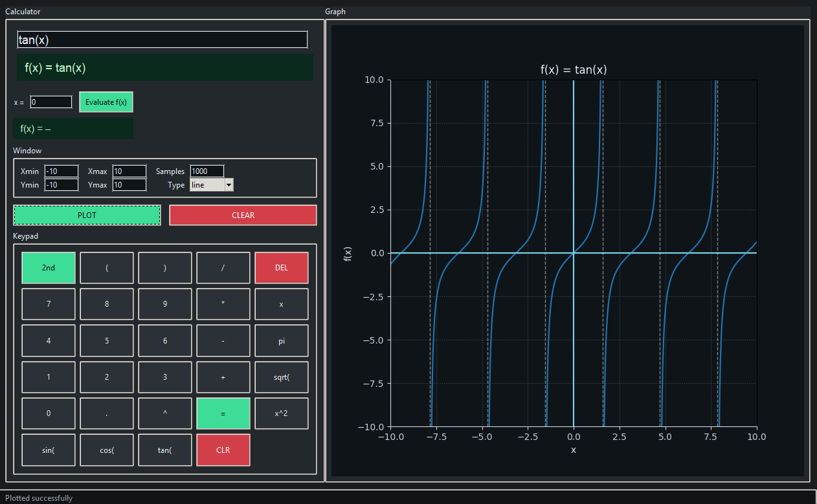Click the Ymax window input field
The image size is (817, 504).
[x=129, y=184]
